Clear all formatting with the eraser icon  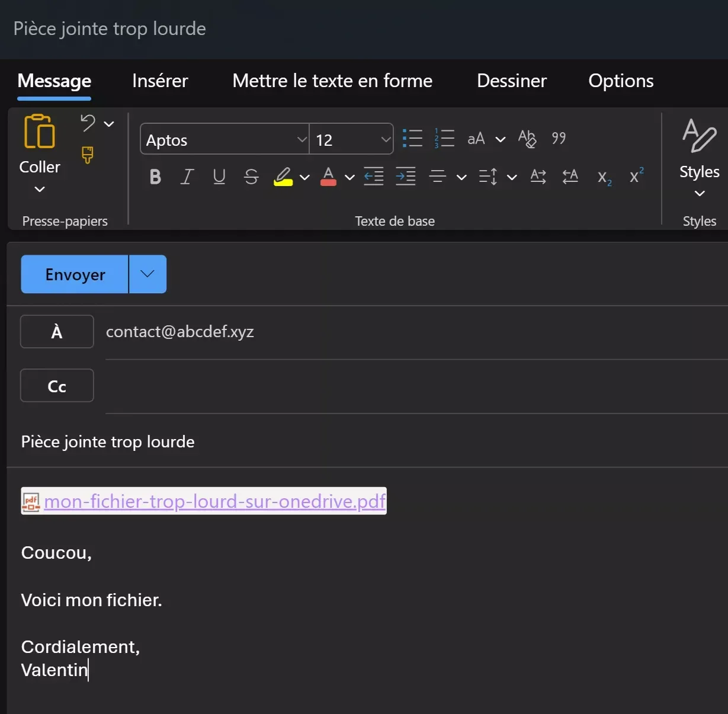[x=526, y=138]
